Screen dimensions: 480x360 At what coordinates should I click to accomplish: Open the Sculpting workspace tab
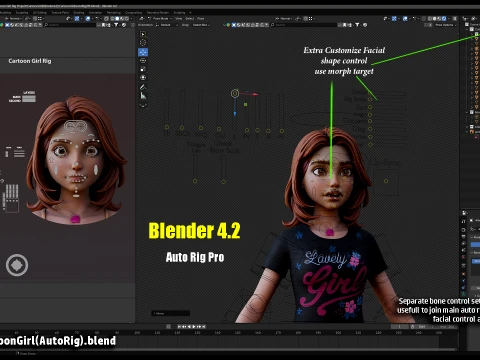[x=22, y=13]
